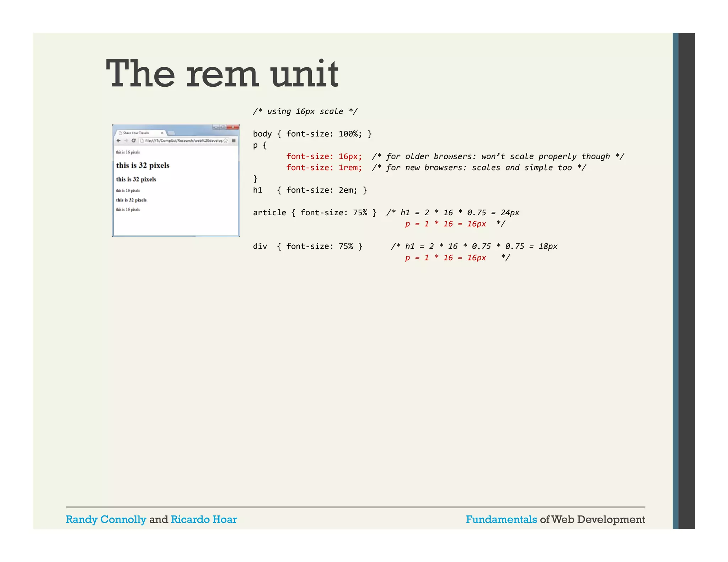Close the 'Share Your Travels' tab
Viewport: 728px width, 562px height.
click(x=162, y=133)
